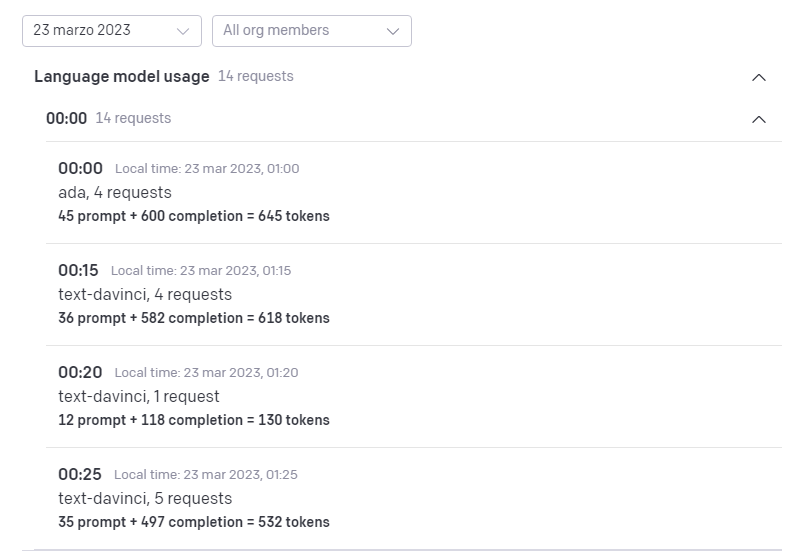
Task: Click the 618 tokens summary line
Action: click(194, 318)
